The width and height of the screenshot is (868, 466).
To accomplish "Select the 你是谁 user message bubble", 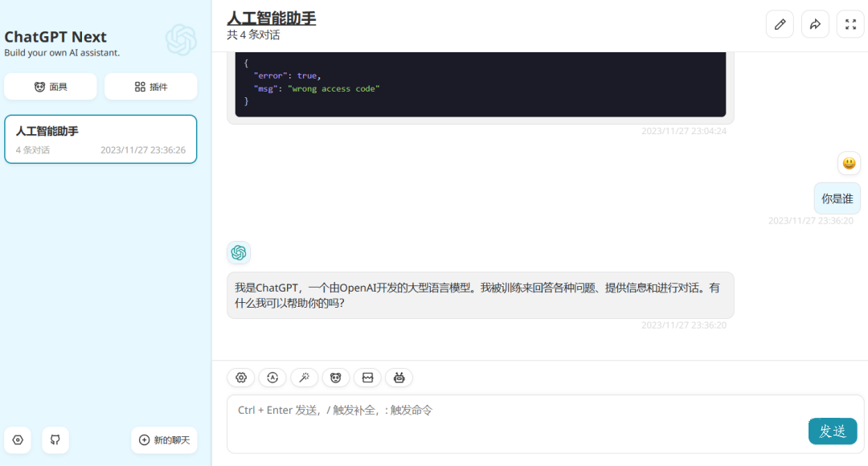I will tap(837, 198).
